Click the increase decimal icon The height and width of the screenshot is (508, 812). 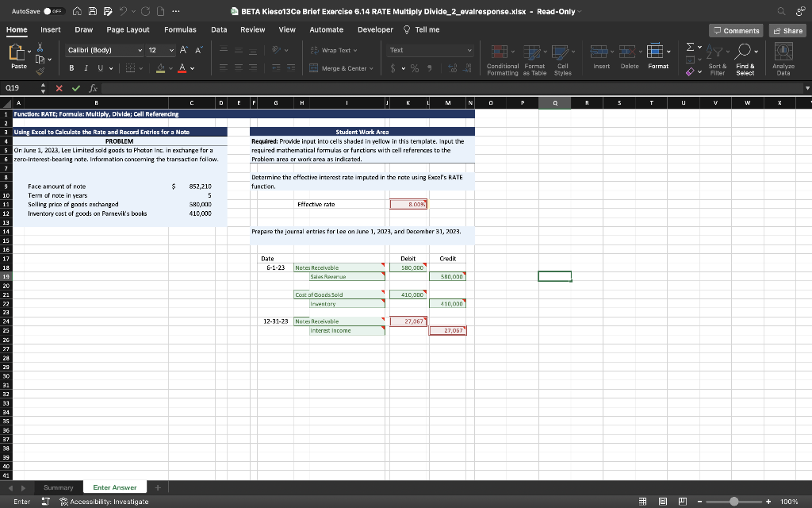[x=453, y=68]
